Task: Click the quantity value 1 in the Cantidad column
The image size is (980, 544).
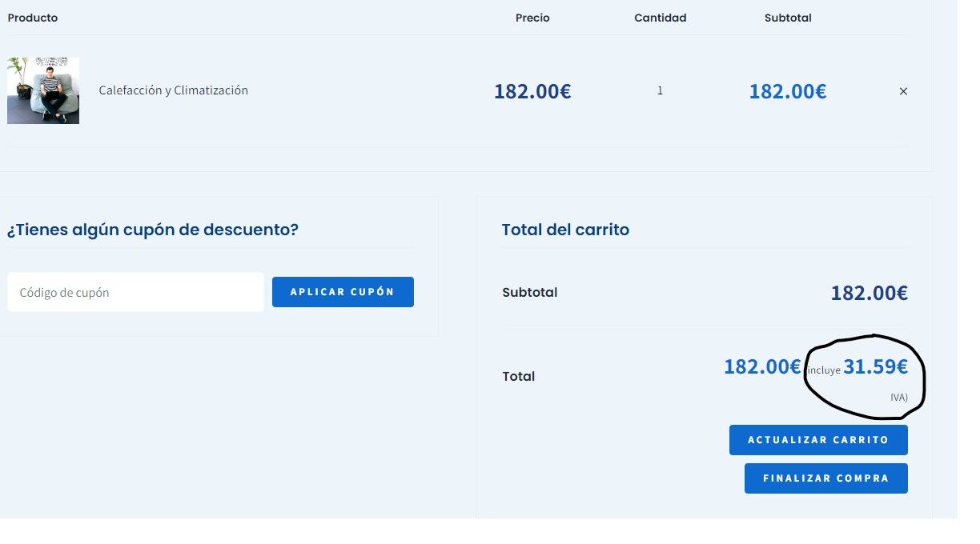Action: 660,91
